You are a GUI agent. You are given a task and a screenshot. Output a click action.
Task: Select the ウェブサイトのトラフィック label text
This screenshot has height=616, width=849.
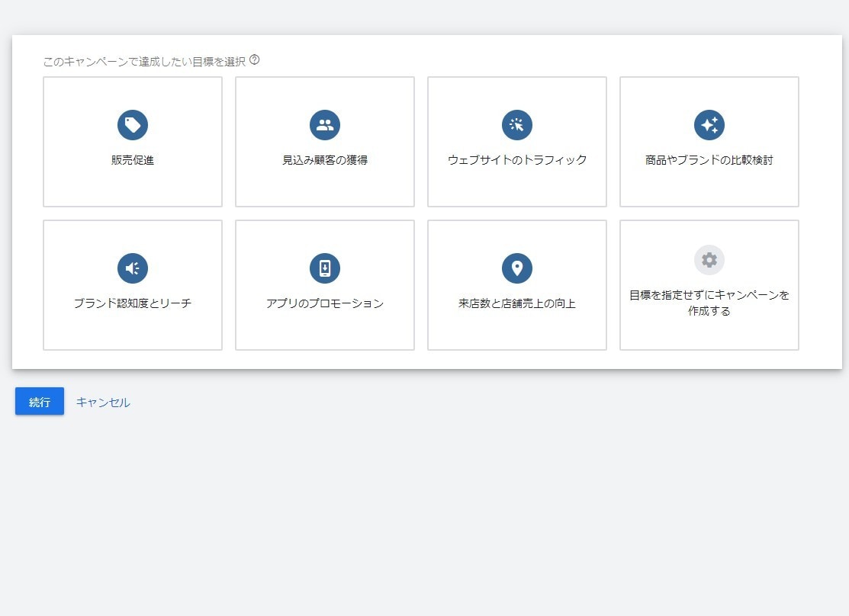pyautogui.click(x=517, y=160)
